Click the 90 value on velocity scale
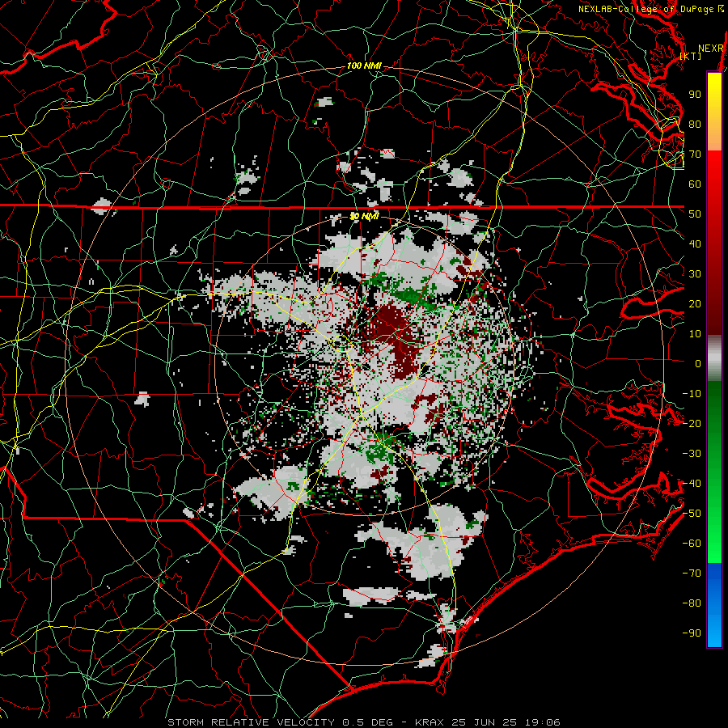Screen dimensions: 728x728 pyautogui.click(x=695, y=95)
